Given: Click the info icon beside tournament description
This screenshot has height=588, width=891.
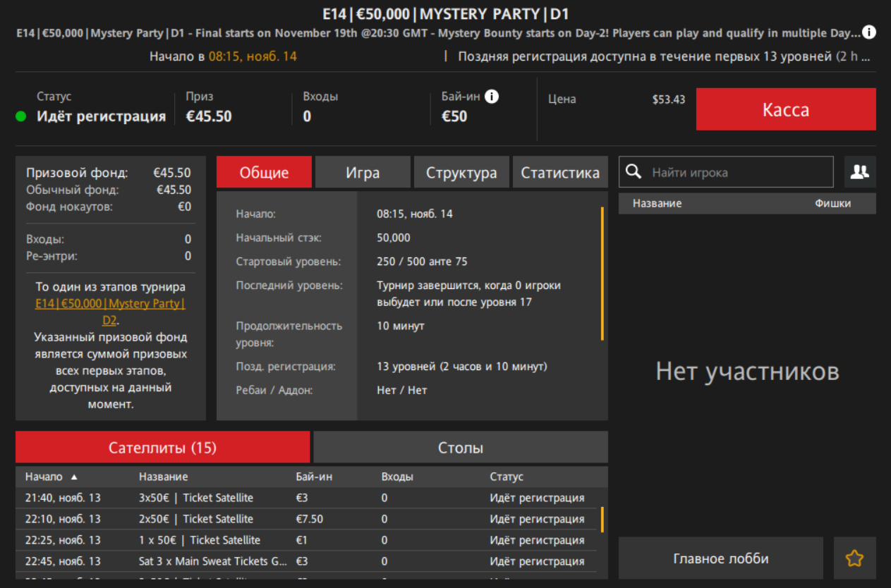Looking at the screenshot, I should 869,32.
